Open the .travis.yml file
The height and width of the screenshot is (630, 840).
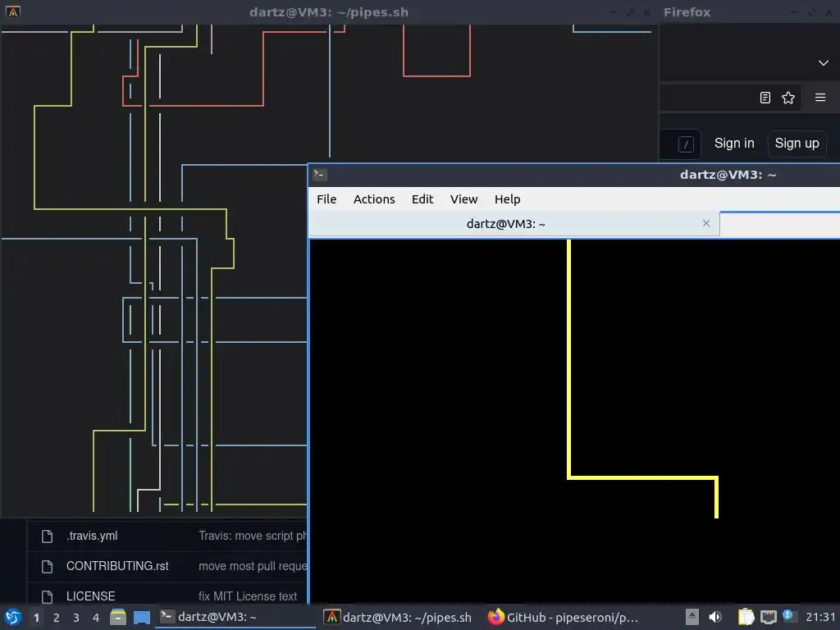(92, 536)
